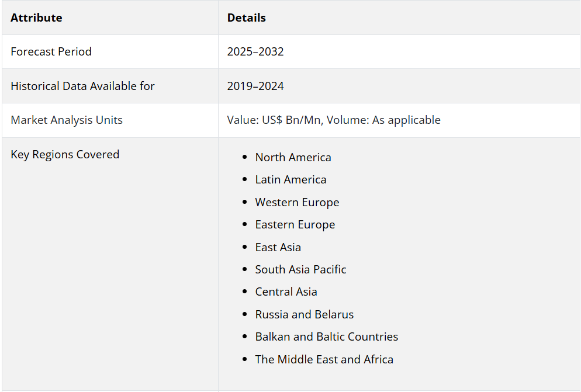Select Historical Data Available for label
Image resolution: width=581 pixels, height=392 pixels.
coord(82,86)
